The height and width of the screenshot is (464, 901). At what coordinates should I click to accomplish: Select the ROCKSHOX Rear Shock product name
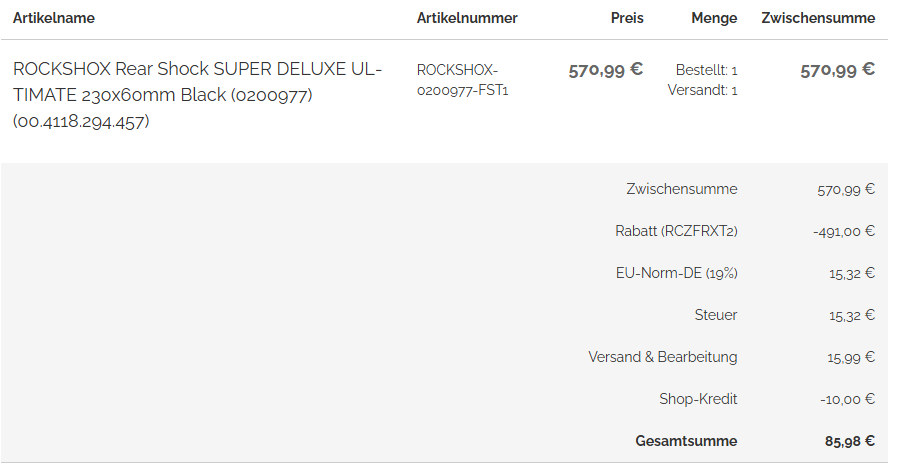197,95
